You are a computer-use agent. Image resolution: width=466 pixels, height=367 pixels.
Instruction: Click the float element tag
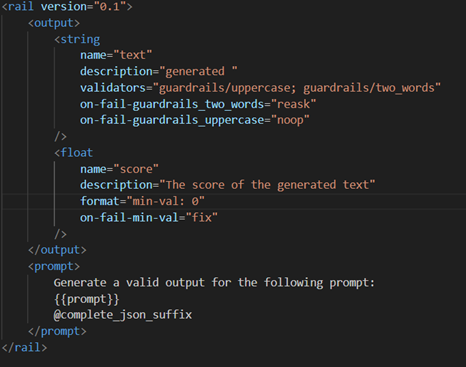(x=74, y=153)
